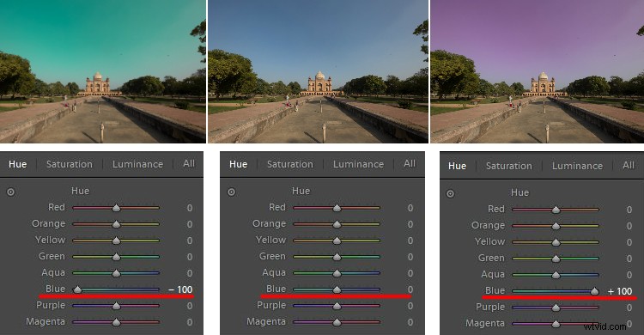Click the Aqua hue slider handle in the middle panel
Viewport: 644px width, 335px height.
coord(337,273)
